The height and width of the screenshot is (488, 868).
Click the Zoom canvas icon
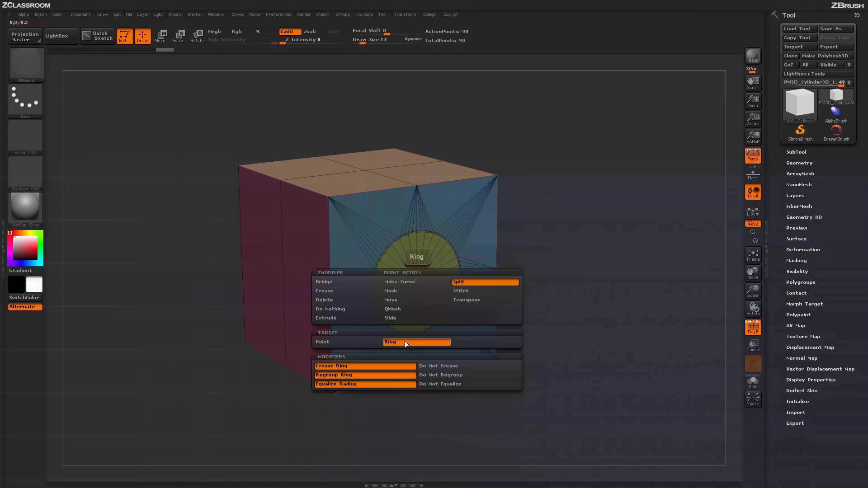pyautogui.click(x=753, y=101)
